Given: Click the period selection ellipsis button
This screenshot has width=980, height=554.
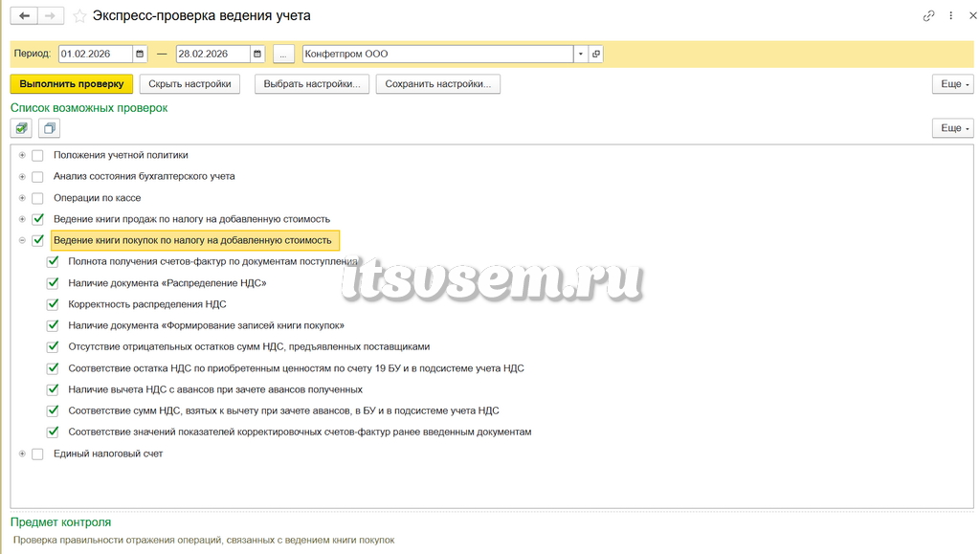Looking at the screenshot, I should click(x=283, y=54).
